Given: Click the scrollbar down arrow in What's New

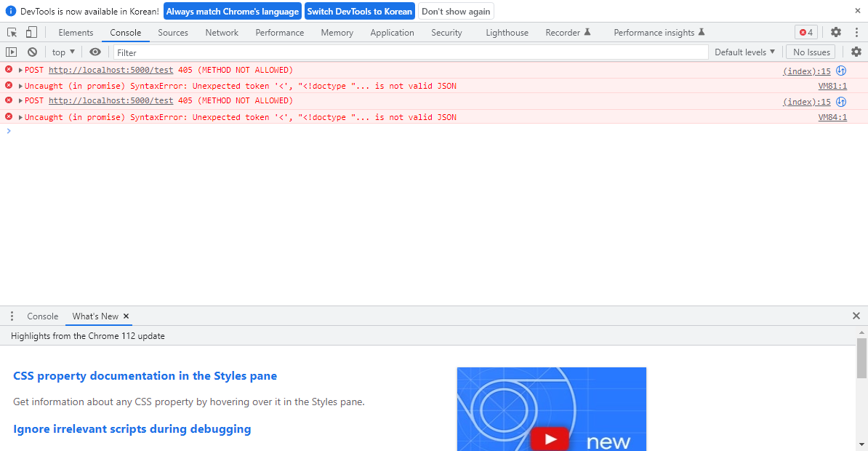Looking at the screenshot, I should pyautogui.click(x=861, y=445).
